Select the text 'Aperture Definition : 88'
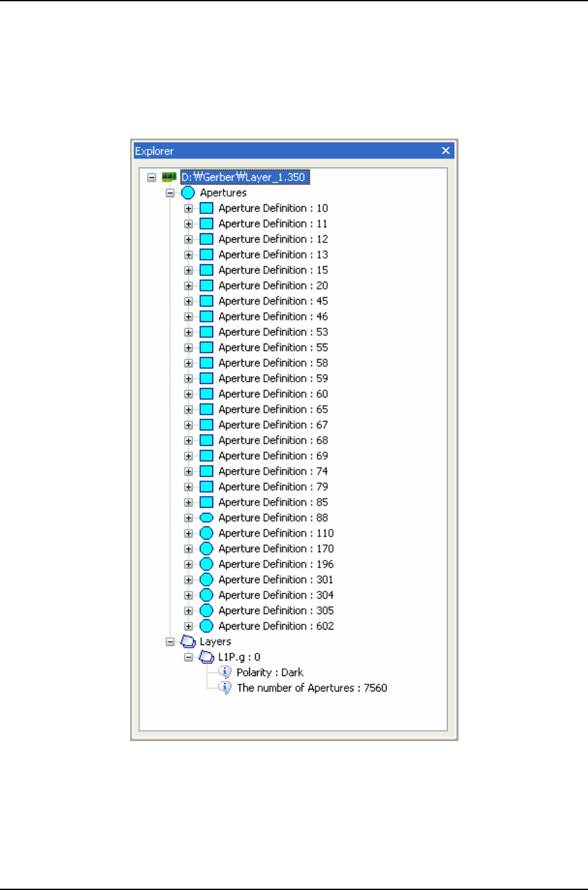 (x=273, y=518)
